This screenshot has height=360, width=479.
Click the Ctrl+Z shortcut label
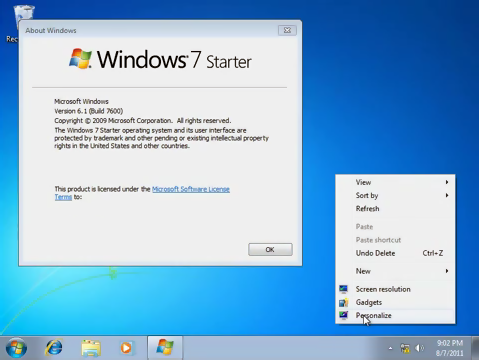click(433, 253)
